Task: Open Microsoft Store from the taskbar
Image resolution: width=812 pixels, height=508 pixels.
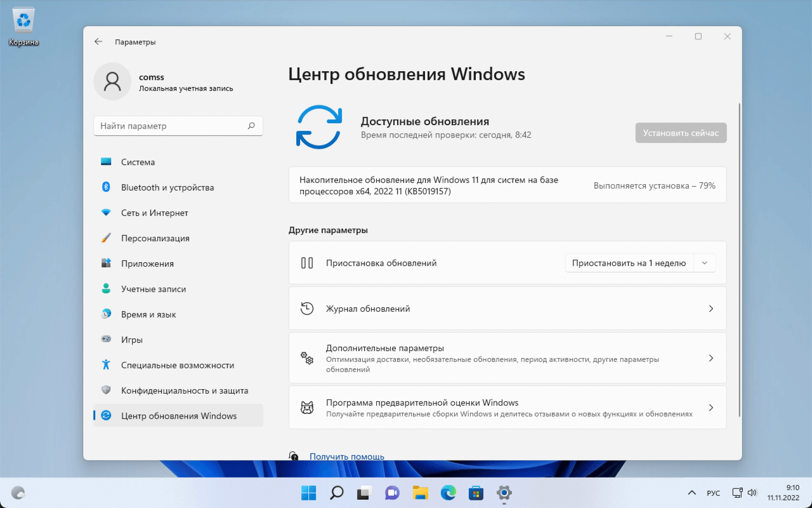Action: pyautogui.click(x=476, y=493)
